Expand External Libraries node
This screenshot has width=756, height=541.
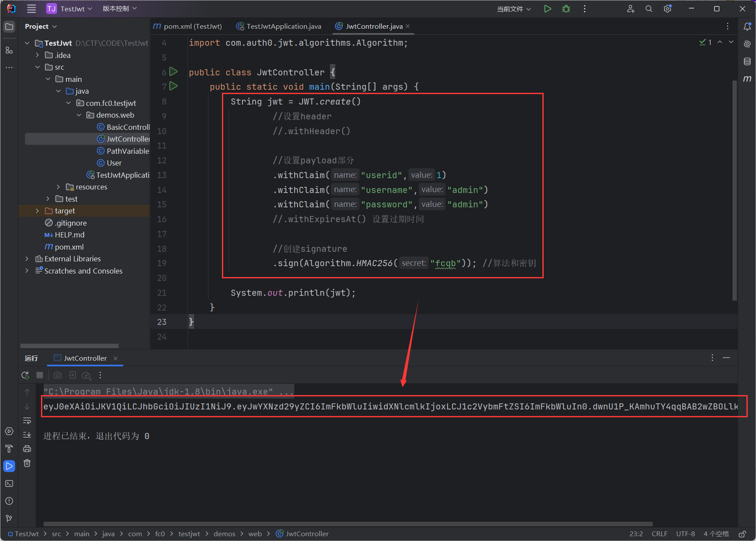(27, 259)
